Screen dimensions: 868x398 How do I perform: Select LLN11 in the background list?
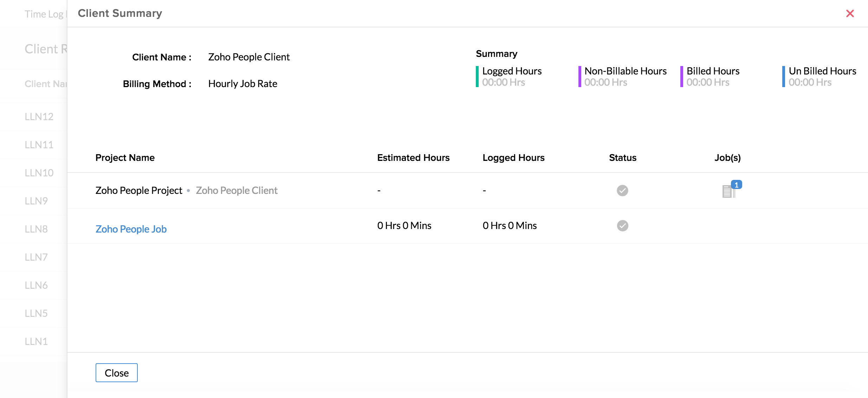tap(39, 145)
